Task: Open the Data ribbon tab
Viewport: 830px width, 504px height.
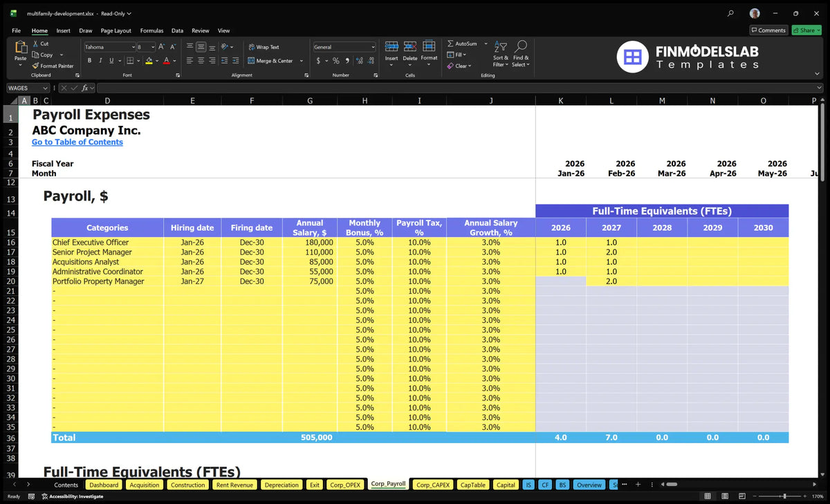Action: click(177, 30)
